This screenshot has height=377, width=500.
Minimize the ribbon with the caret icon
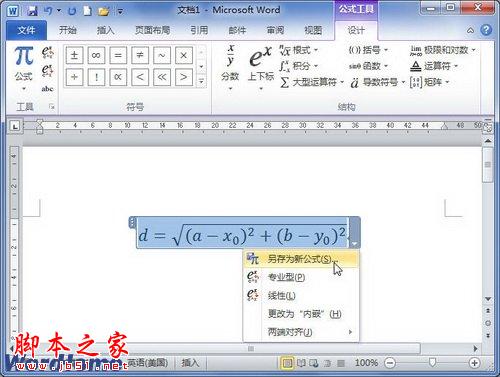click(x=470, y=30)
